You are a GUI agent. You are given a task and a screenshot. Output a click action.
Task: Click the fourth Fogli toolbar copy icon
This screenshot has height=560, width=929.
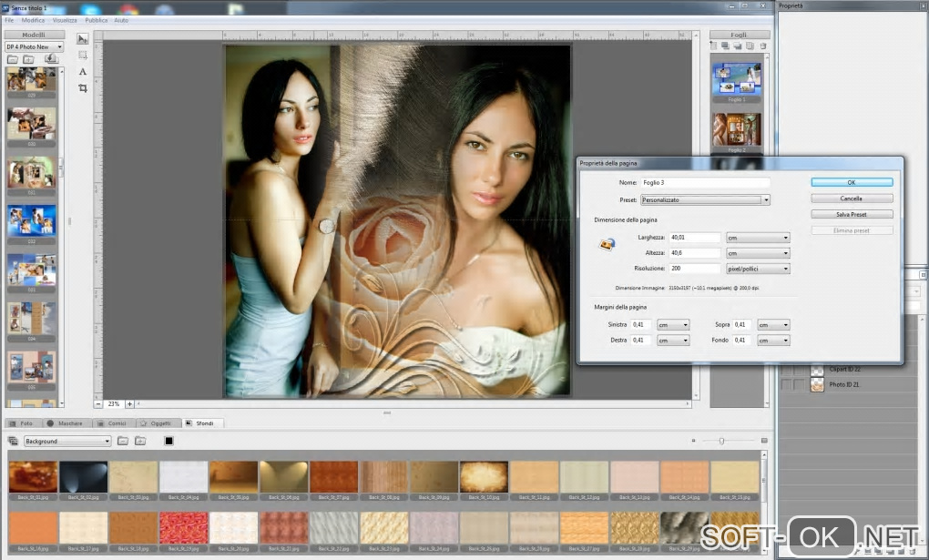pos(750,46)
